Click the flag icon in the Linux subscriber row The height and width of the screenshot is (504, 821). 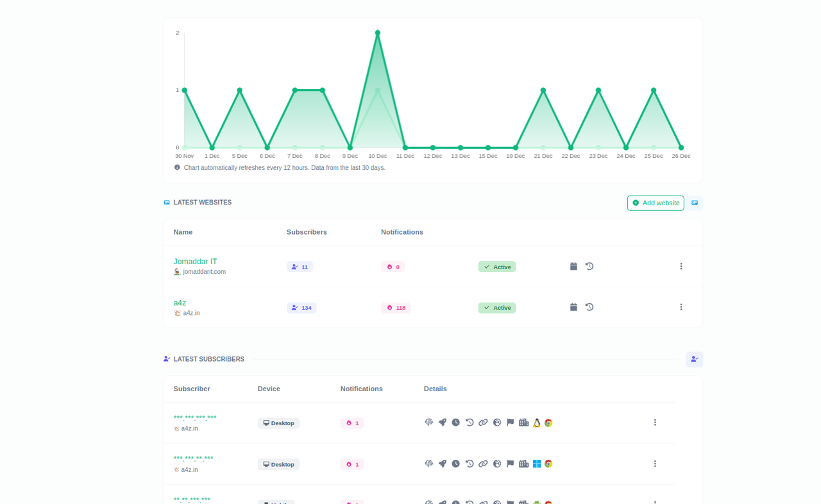click(511, 423)
